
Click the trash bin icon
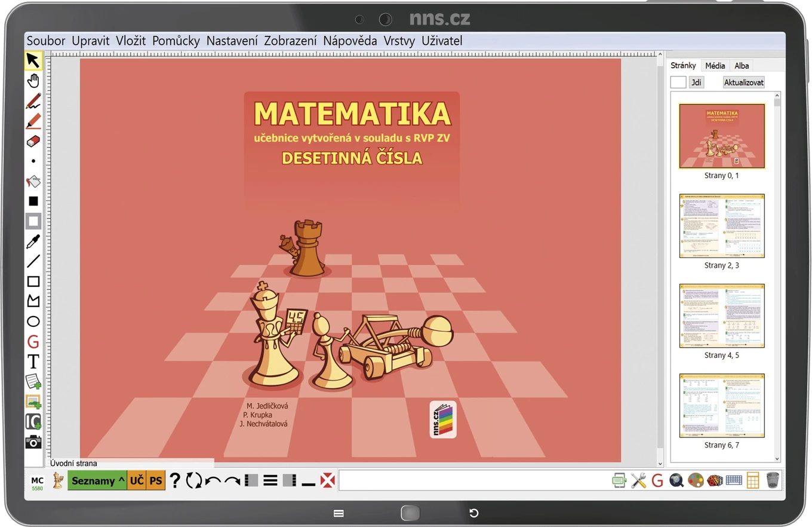773,480
